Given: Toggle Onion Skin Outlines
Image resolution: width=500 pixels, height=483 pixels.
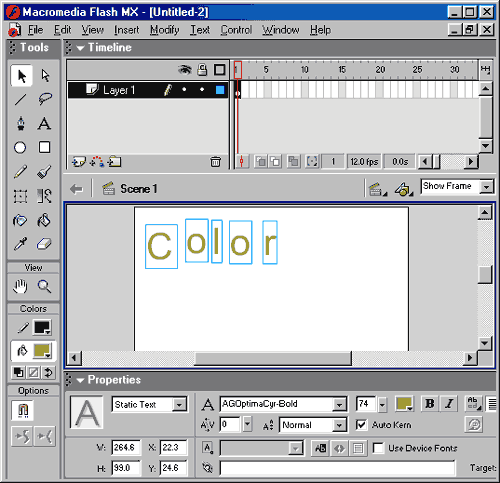Looking at the screenshot, I should click(x=275, y=162).
